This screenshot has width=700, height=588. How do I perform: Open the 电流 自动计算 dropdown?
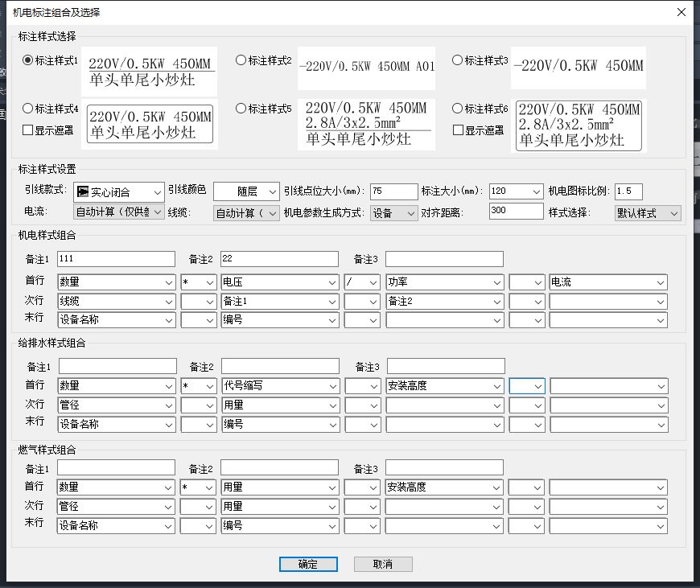(x=119, y=212)
